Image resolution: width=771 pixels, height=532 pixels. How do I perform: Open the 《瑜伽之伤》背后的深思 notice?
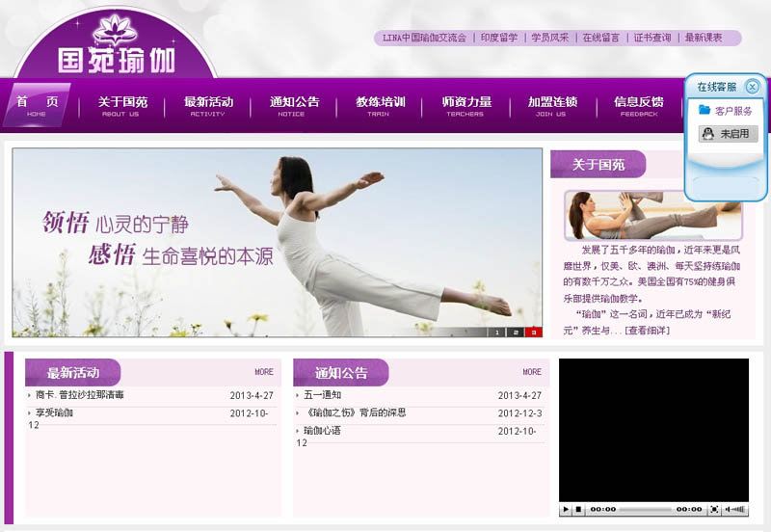tap(355, 412)
